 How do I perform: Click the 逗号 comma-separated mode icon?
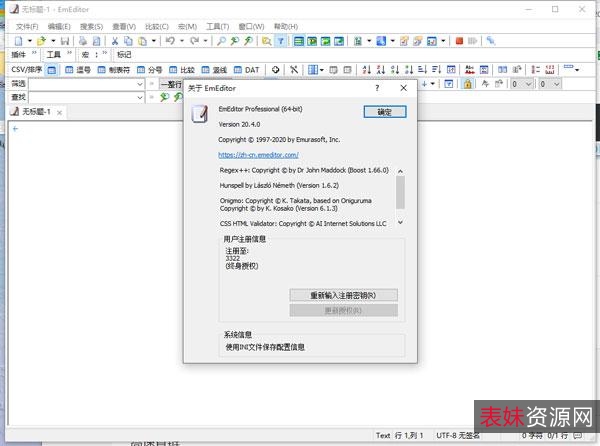point(78,70)
